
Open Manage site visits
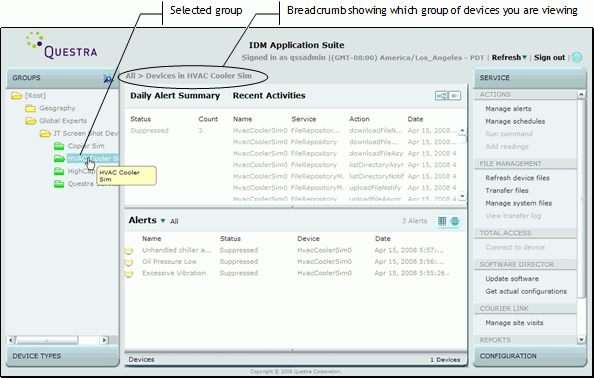coord(514,323)
